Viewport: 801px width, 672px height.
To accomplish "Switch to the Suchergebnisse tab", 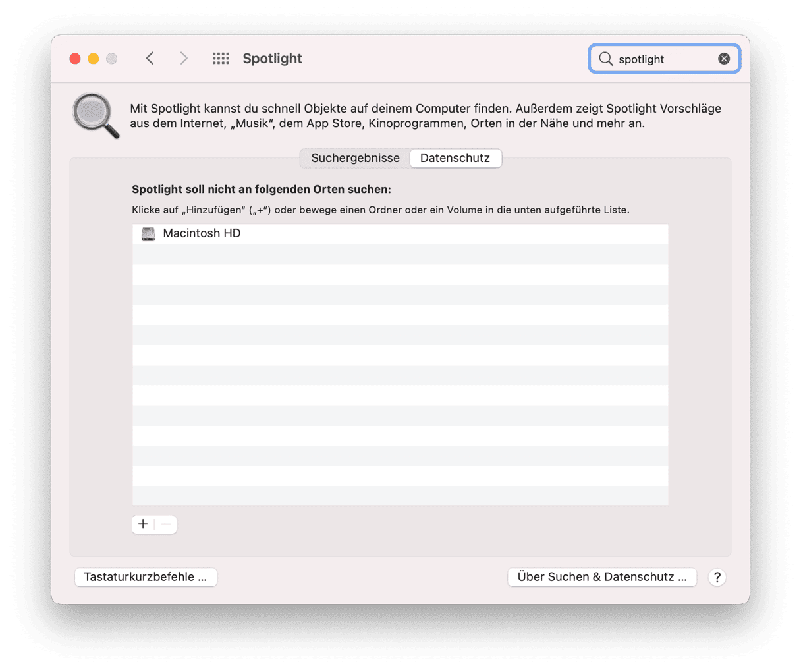I will pyautogui.click(x=355, y=158).
